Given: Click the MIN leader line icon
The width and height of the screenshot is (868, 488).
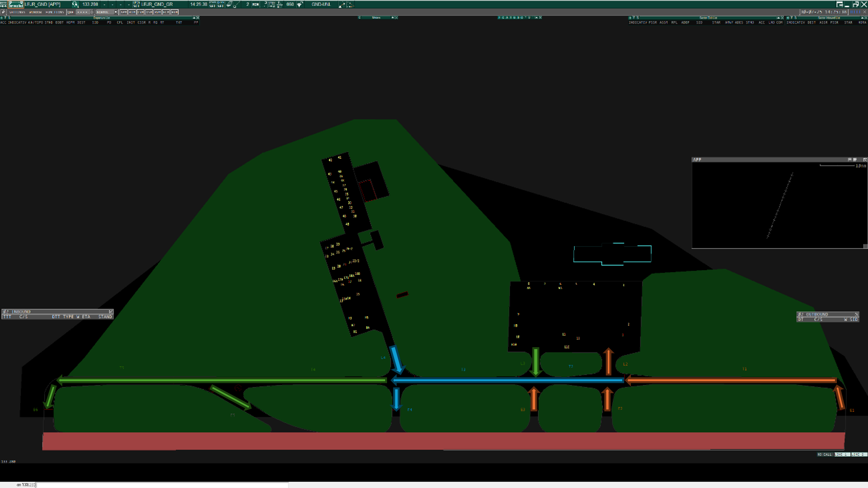Looking at the screenshot, I should (255, 4).
